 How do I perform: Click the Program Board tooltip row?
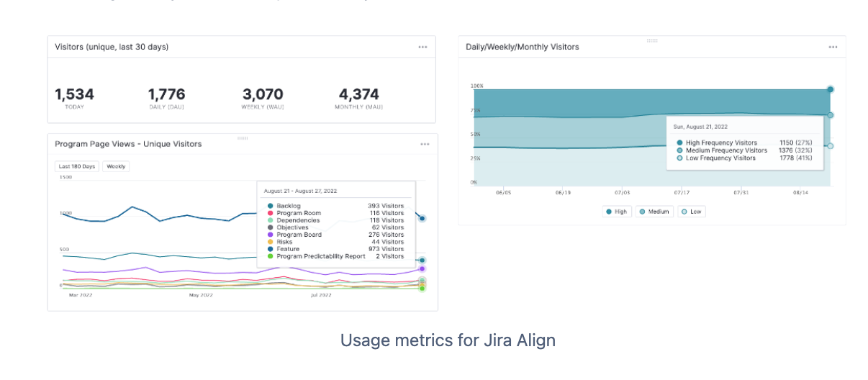coord(335,235)
